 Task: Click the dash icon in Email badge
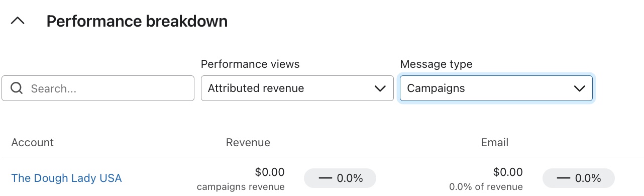[x=563, y=178]
